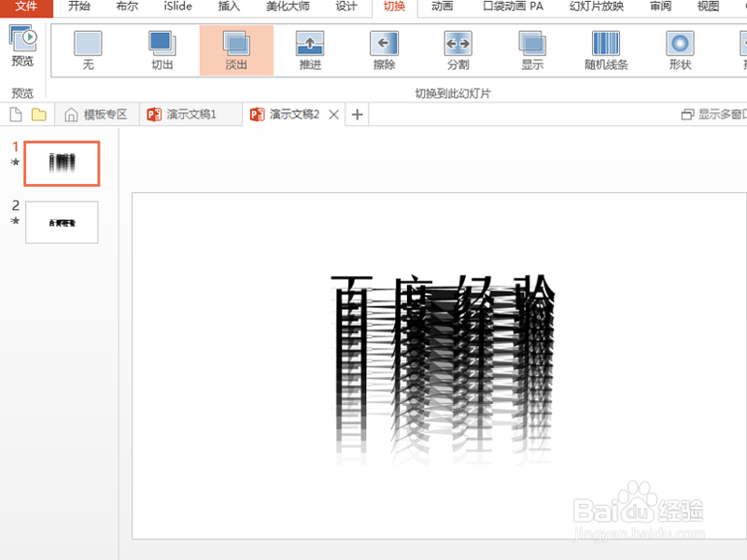
Task: Open the 幻灯片放映 tab
Action: [597, 7]
